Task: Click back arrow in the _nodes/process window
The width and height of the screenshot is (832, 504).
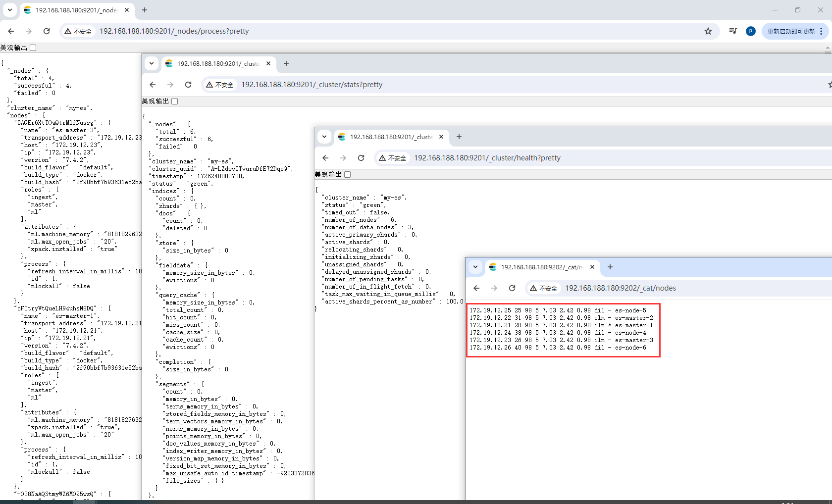Action: point(11,31)
